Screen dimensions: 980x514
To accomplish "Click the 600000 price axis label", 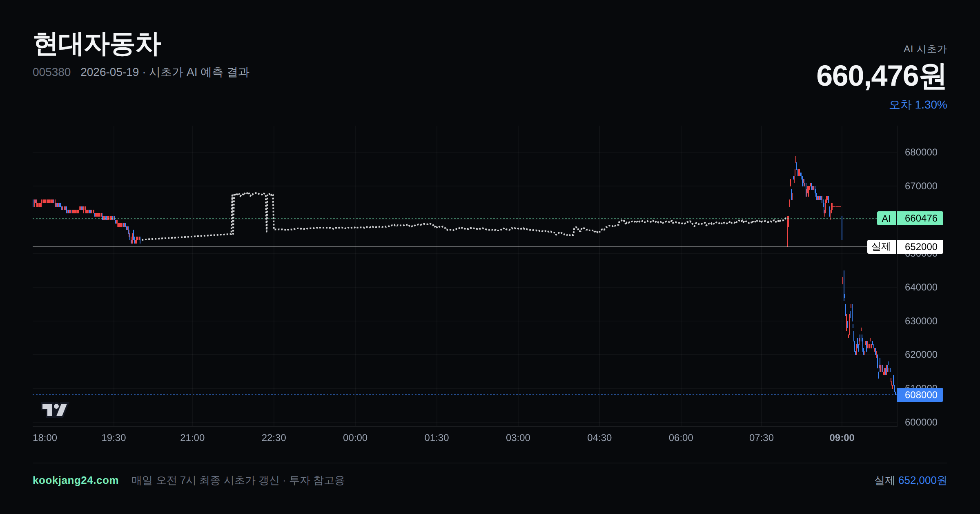I will click(921, 422).
